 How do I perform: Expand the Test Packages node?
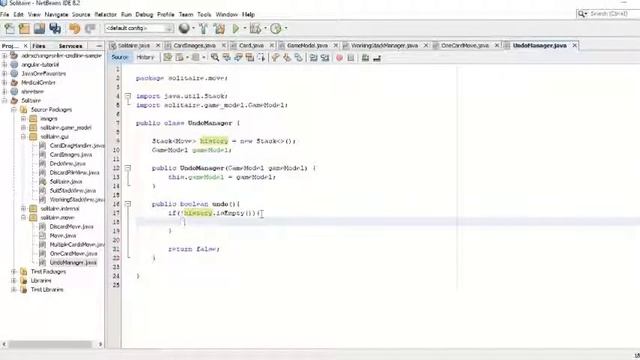point(13,271)
